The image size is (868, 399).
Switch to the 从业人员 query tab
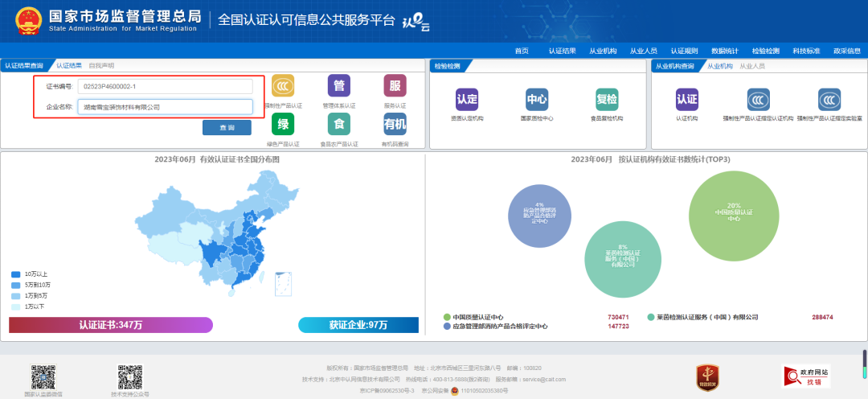[x=751, y=66]
